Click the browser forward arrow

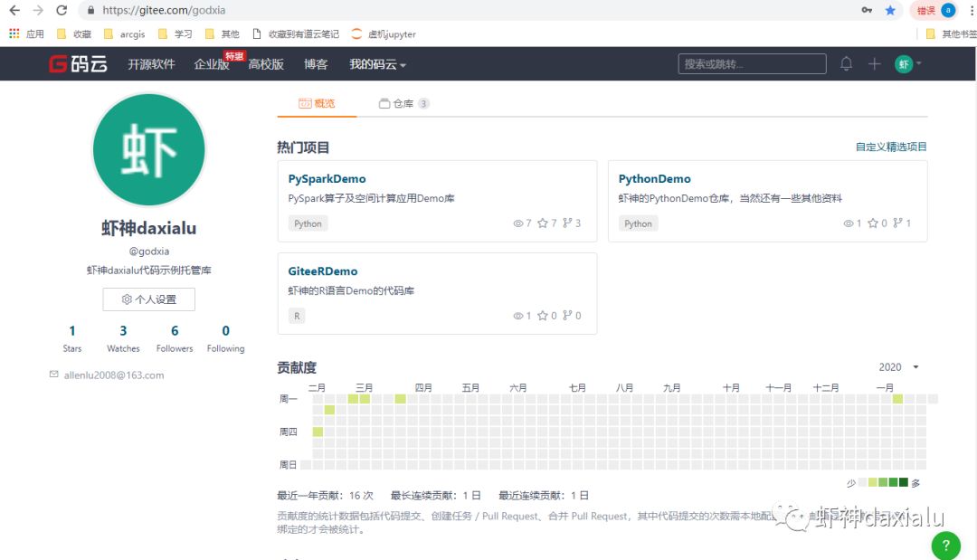[x=38, y=10]
